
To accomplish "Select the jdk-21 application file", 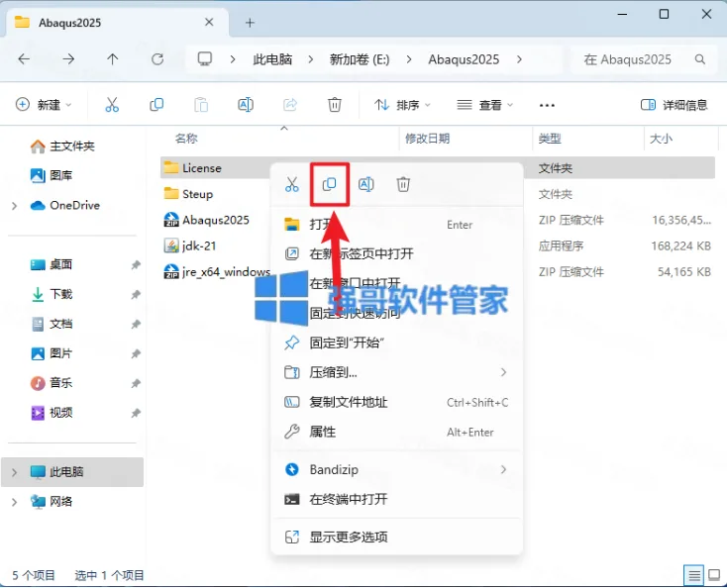I will click(x=190, y=246).
